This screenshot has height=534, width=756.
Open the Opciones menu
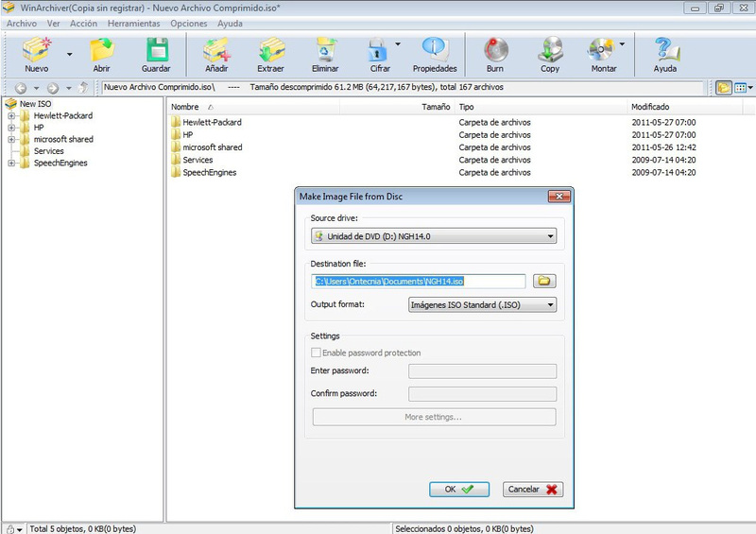(x=188, y=23)
